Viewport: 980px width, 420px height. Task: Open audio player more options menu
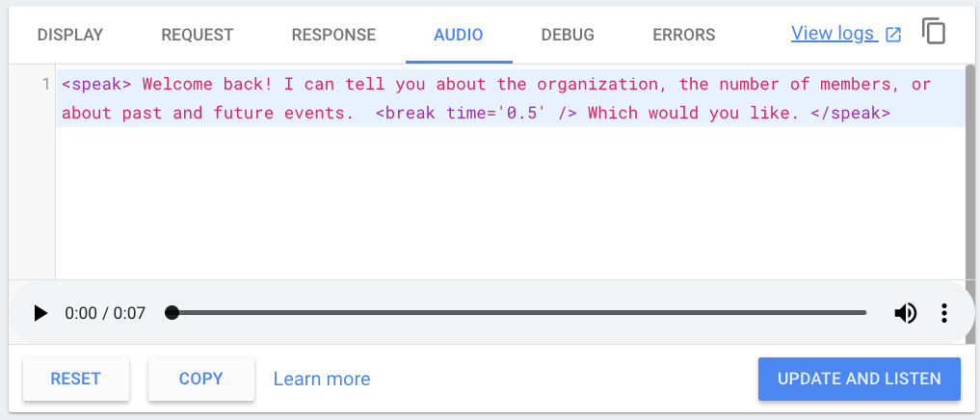[x=944, y=313]
